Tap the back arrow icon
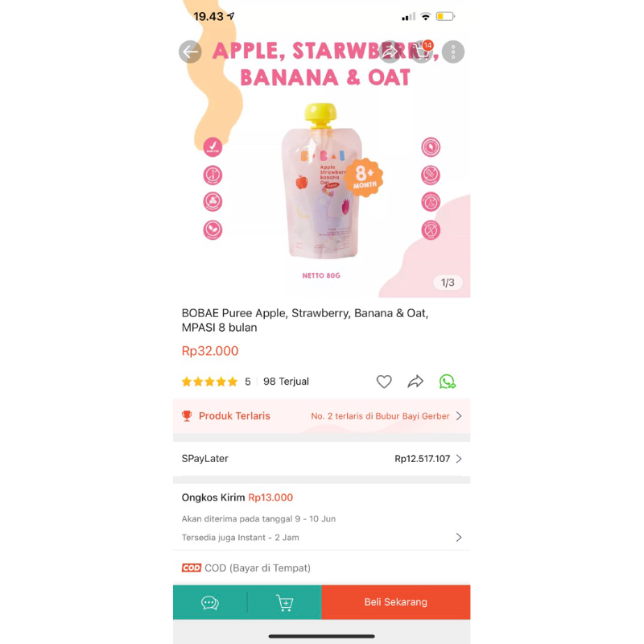The height and width of the screenshot is (644, 644). [x=190, y=52]
